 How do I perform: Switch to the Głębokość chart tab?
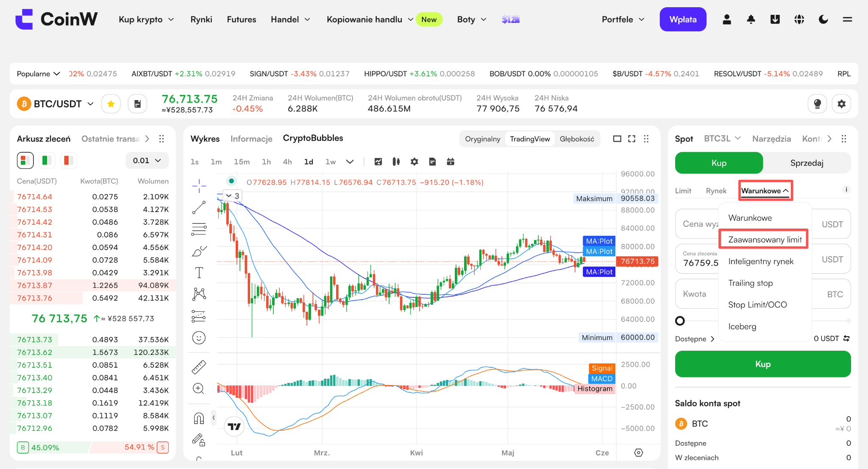tap(577, 139)
